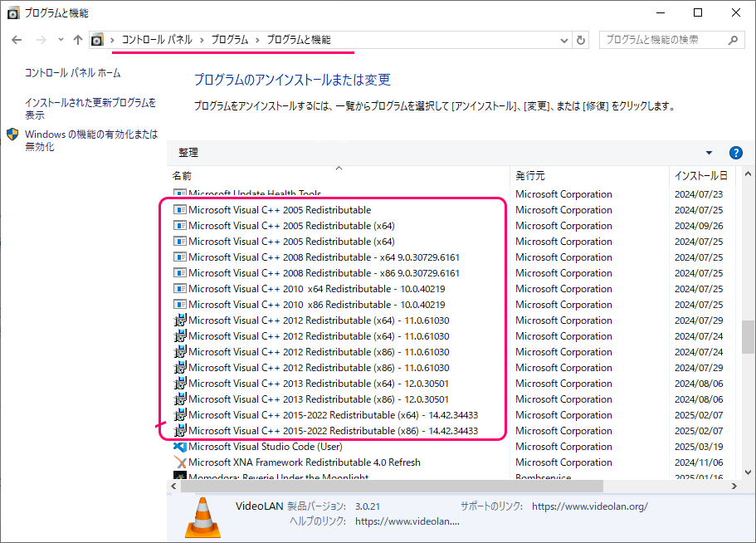756x543 pixels.
Task: Select Visual C++ 2008 x64 9.0.30729.6161 icon
Action: tap(180, 257)
